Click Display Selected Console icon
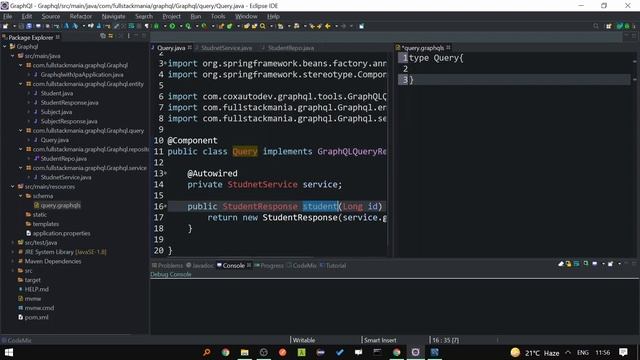 595,264
